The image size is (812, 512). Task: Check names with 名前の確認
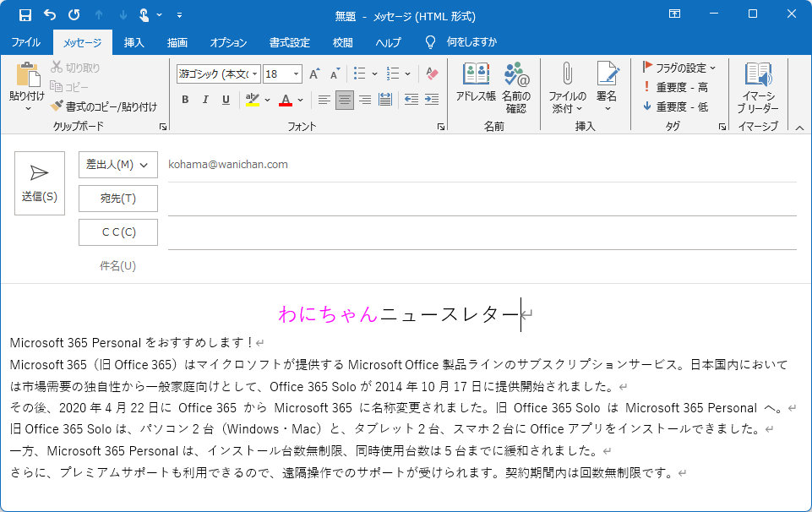click(516, 88)
